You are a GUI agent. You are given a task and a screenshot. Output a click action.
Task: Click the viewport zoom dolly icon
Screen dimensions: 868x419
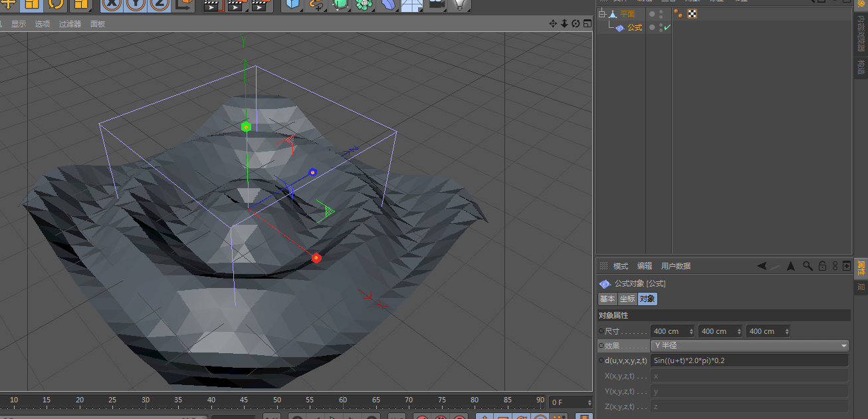(564, 23)
